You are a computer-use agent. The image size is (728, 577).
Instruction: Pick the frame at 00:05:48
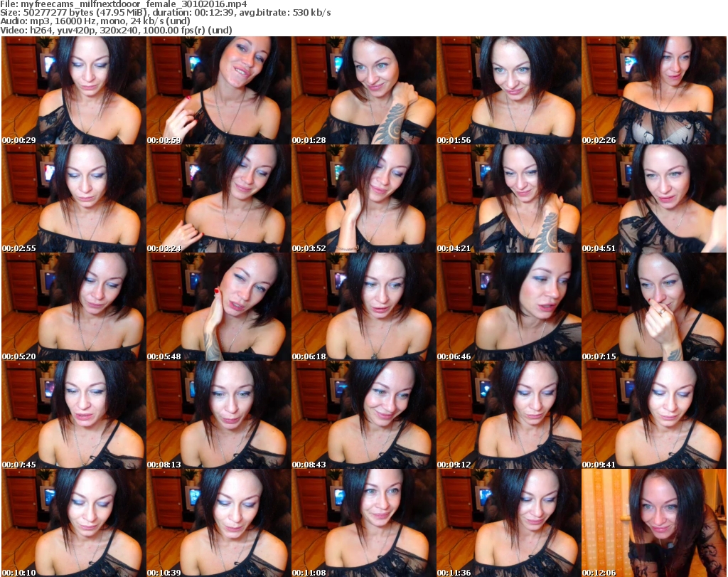pos(219,307)
